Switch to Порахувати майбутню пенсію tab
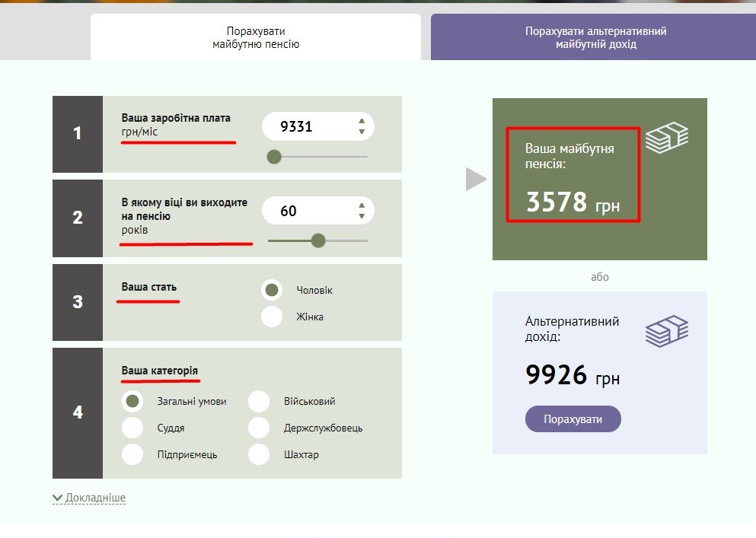The image size is (756, 538). pyautogui.click(x=256, y=38)
